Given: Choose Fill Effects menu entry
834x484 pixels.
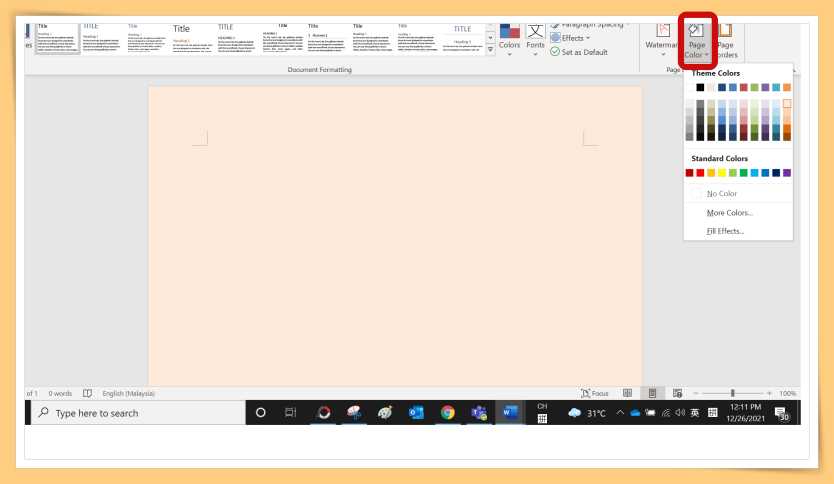Looking at the screenshot, I should (x=725, y=231).
